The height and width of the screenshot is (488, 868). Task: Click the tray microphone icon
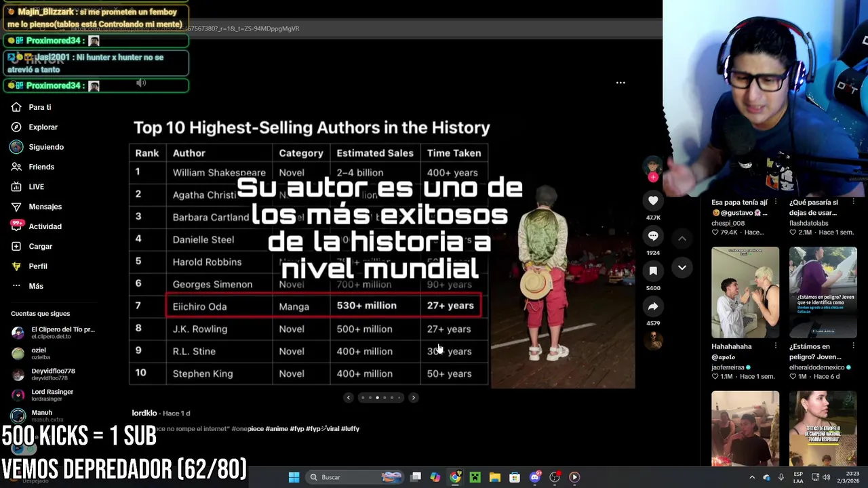pyautogui.click(x=781, y=477)
